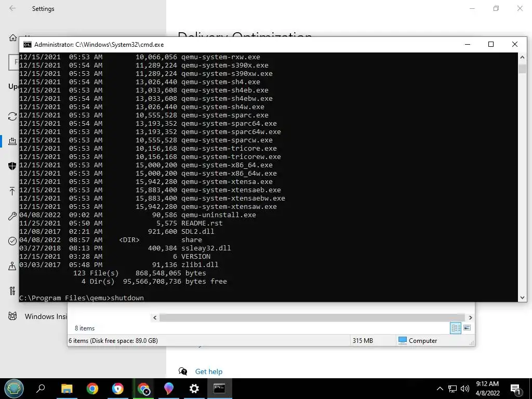Click Explorer horizontal scrollbar thumb

312,317
